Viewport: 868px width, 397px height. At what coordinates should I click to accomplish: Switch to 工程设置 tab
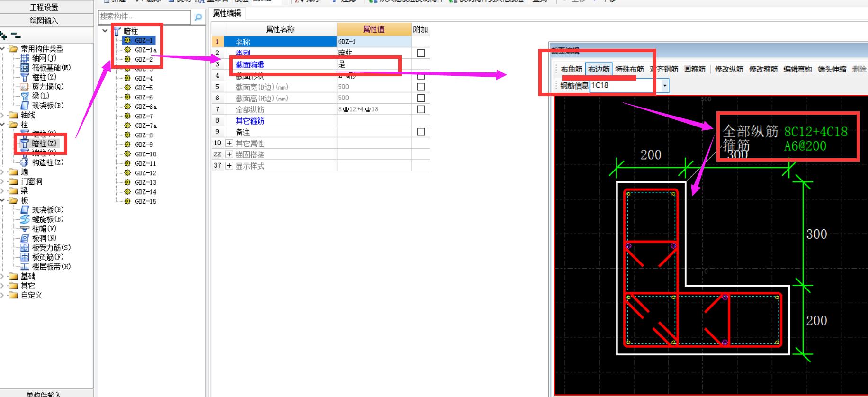point(44,7)
